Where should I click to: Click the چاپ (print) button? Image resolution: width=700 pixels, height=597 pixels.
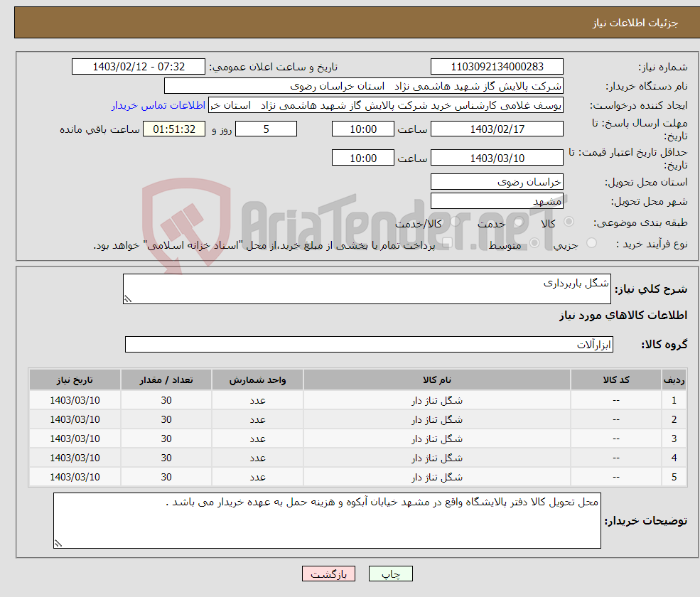coord(391,574)
